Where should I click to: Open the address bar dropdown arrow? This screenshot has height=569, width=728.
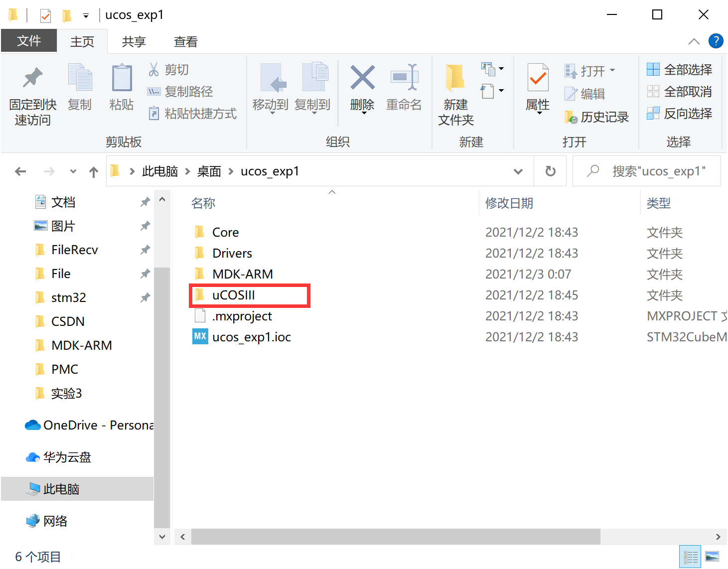518,171
